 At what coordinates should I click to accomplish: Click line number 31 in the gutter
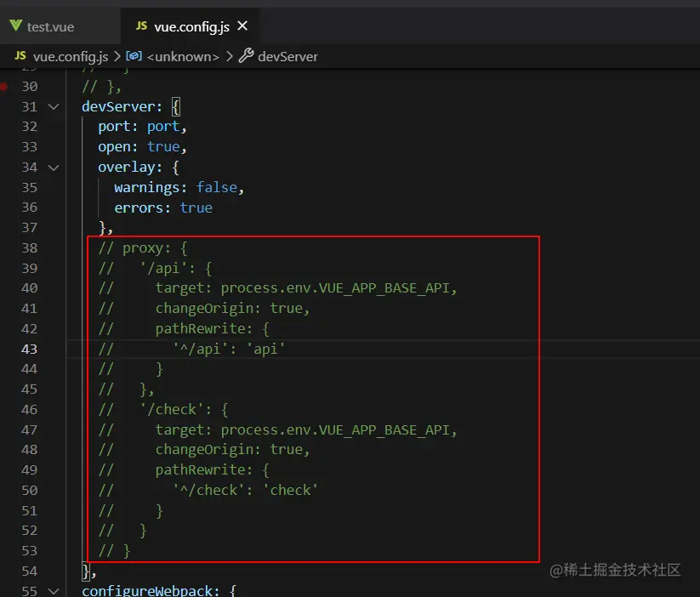(30, 106)
